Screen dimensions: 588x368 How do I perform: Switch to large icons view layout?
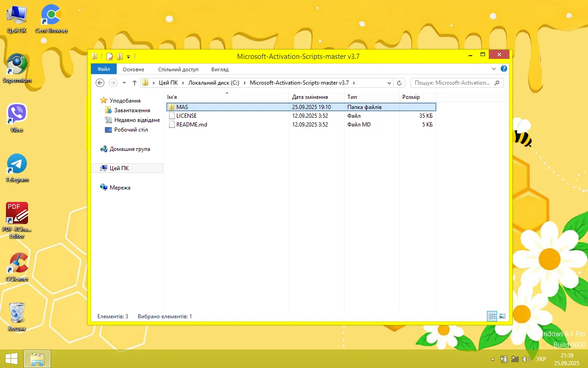[502, 316]
